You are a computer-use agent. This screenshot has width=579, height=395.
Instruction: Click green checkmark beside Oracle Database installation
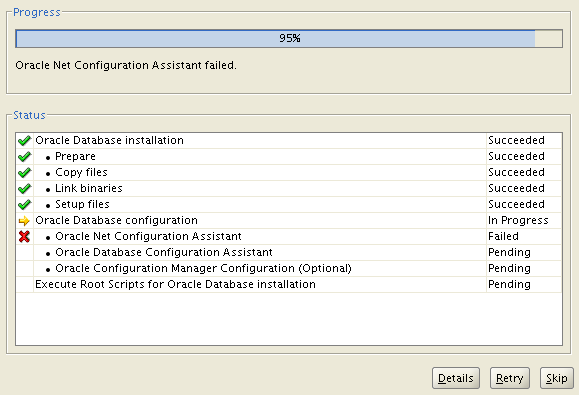coord(24,141)
